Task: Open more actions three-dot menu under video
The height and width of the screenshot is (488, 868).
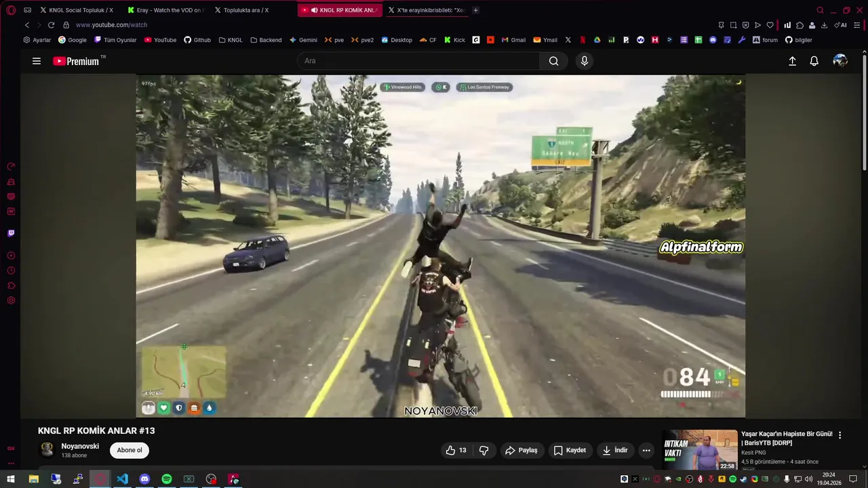Action: (x=646, y=450)
